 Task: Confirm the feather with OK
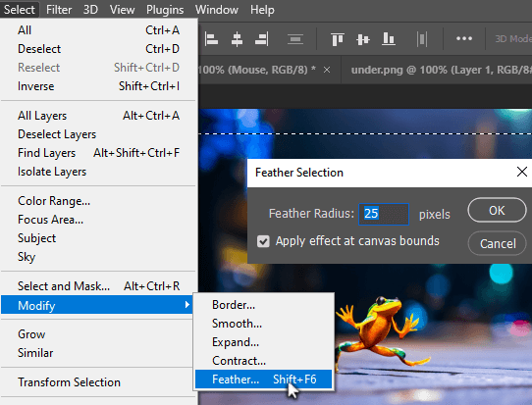(x=497, y=211)
